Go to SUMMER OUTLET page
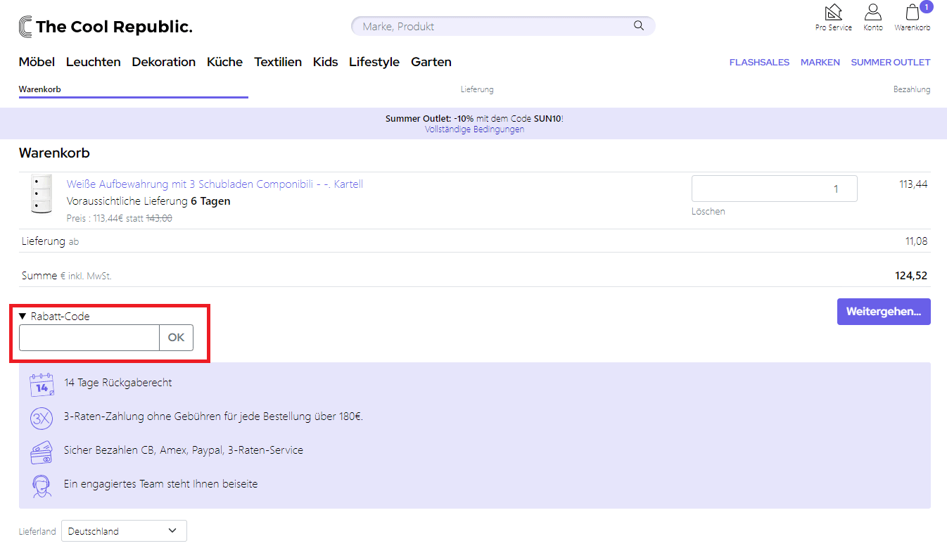947x560 pixels. pos(891,63)
